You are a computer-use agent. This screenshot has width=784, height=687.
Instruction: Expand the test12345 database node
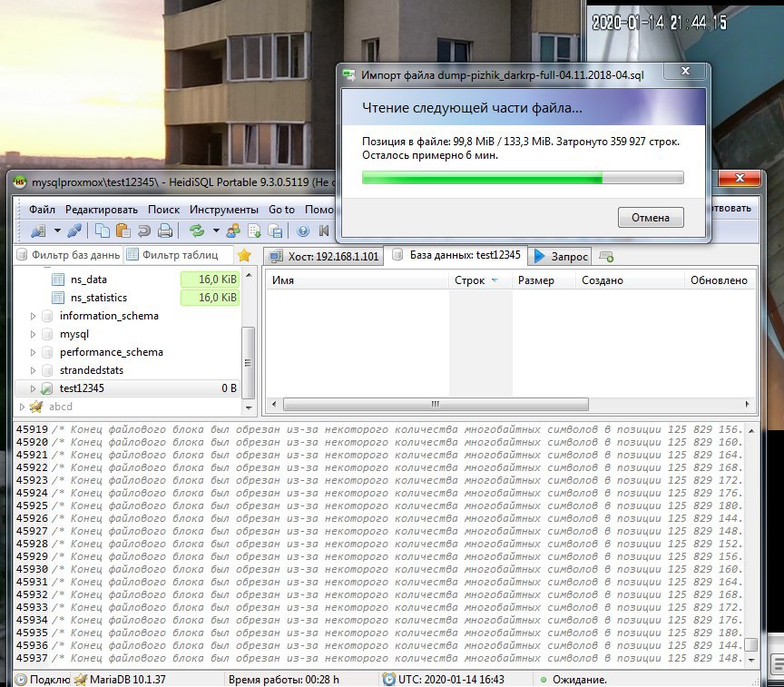[x=33, y=388]
